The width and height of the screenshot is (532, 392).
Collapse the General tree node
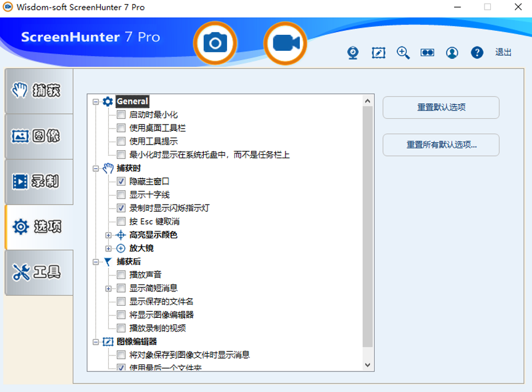[96, 102]
